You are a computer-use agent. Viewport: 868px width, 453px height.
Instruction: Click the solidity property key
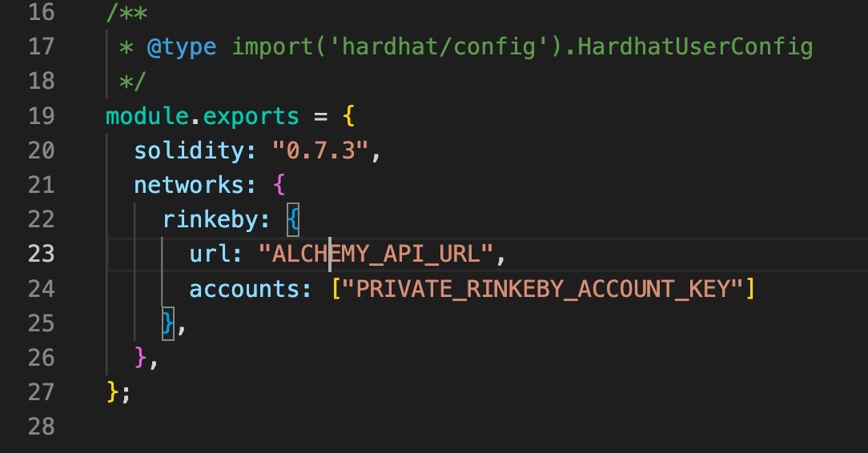click(x=189, y=150)
